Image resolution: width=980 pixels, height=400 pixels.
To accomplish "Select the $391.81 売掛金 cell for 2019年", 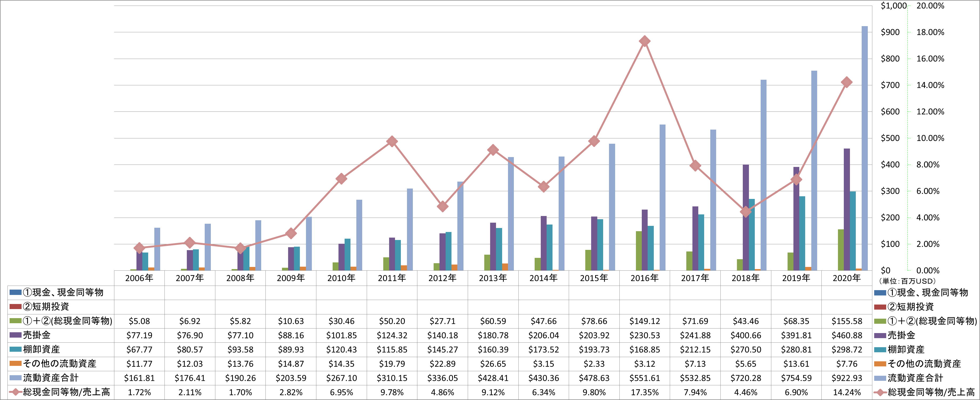I will 796,335.
